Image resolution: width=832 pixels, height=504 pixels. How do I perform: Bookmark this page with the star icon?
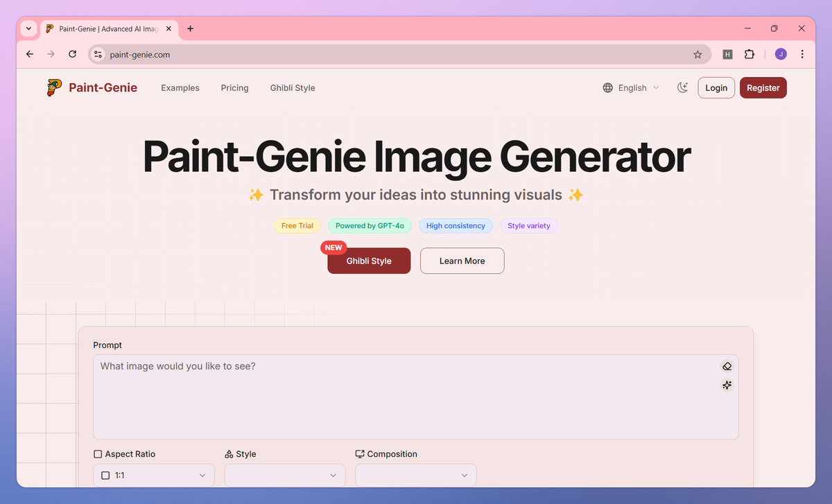697,54
